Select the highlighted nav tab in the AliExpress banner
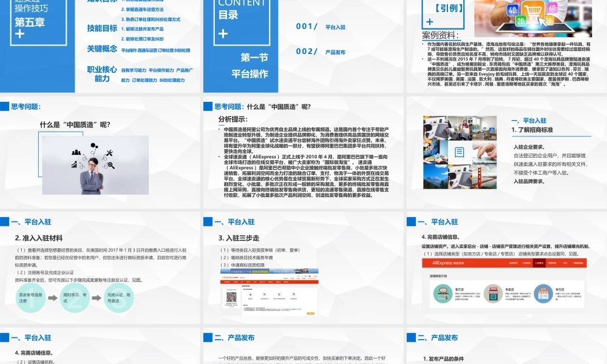The image size is (607, 364). tap(538, 263)
